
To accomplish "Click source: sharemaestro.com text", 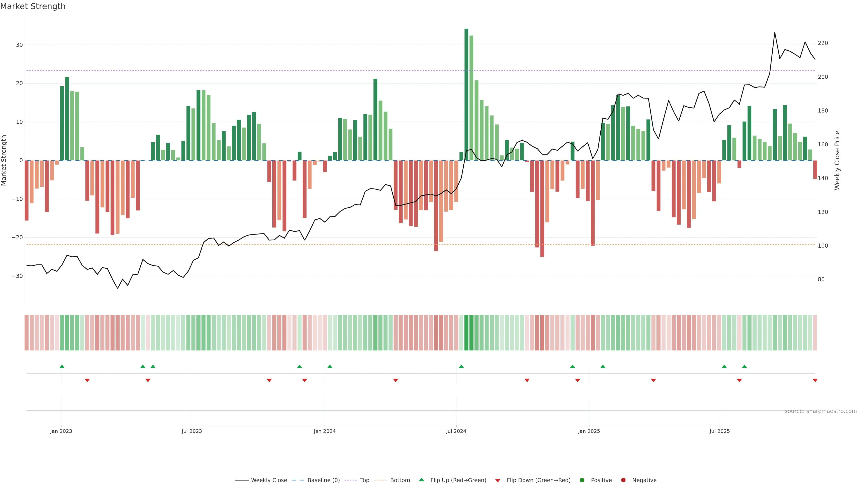I will [821, 411].
